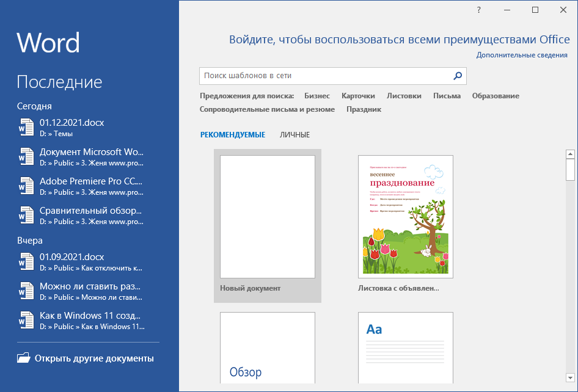Click the Word icon beside 01.09.2021.docx
This screenshot has height=392, width=578.
pyautogui.click(x=26, y=261)
